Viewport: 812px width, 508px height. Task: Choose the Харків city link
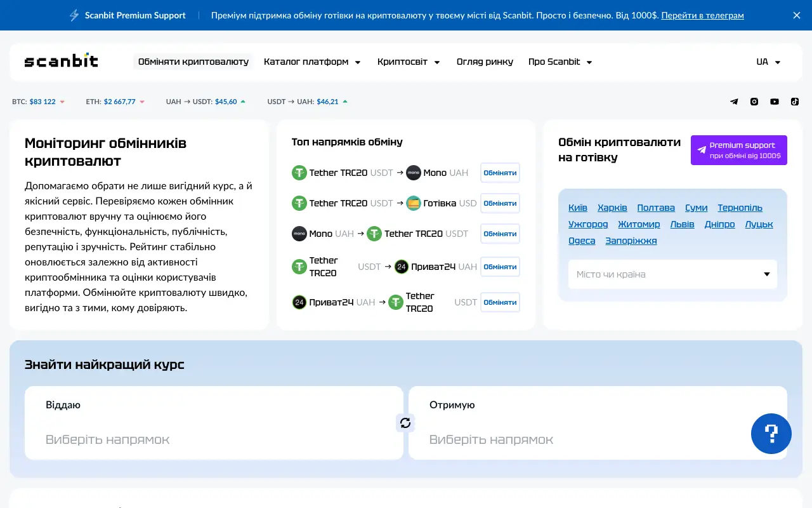[612, 208]
